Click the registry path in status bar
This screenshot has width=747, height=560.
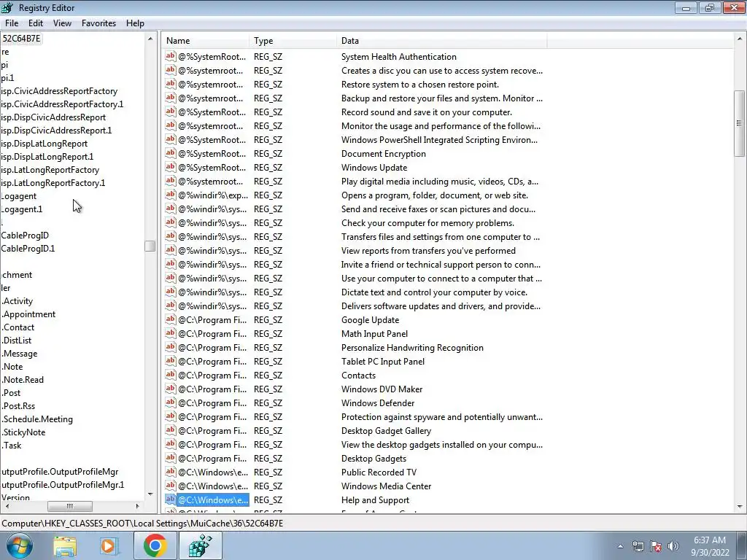click(142, 524)
